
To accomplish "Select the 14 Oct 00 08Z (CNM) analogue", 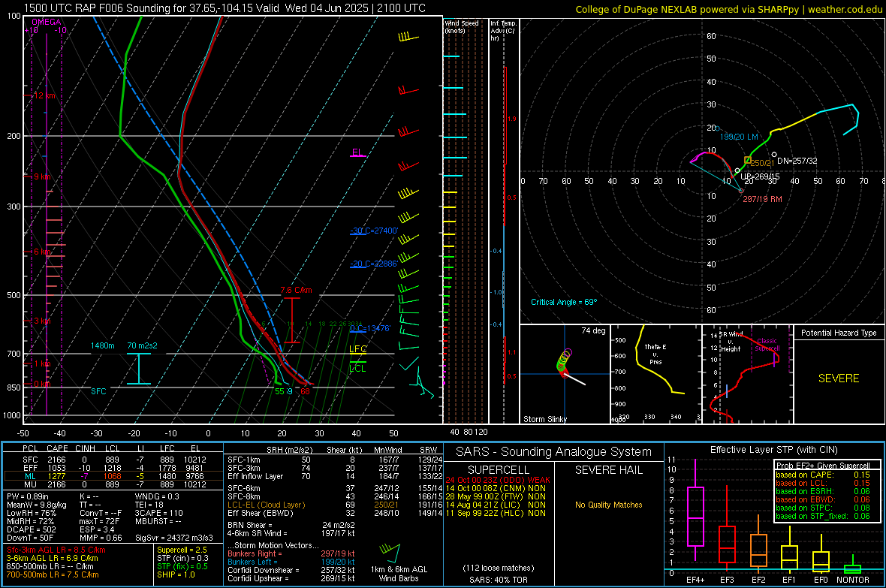I will 496,488.
